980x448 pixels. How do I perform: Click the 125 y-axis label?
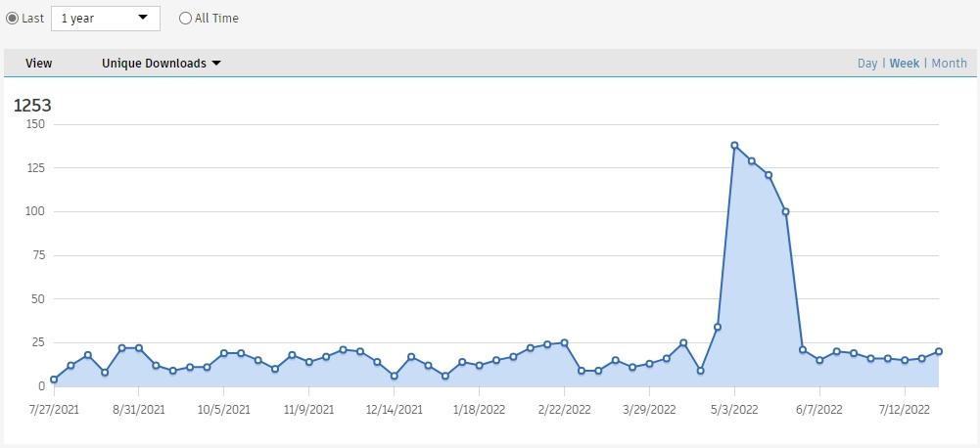pos(35,167)
